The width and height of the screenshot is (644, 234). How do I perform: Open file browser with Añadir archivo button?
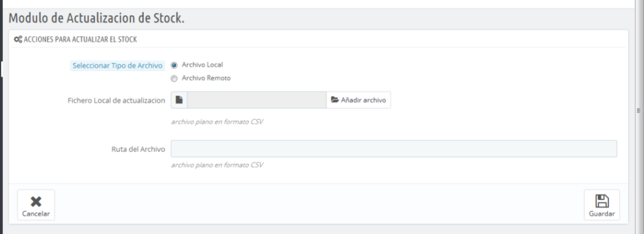point(359,100)
